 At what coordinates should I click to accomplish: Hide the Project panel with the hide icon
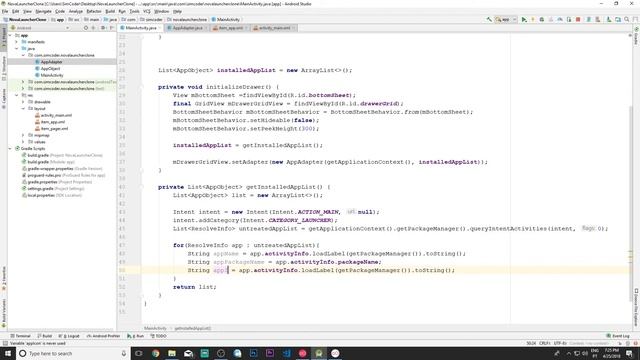(112, 28)
